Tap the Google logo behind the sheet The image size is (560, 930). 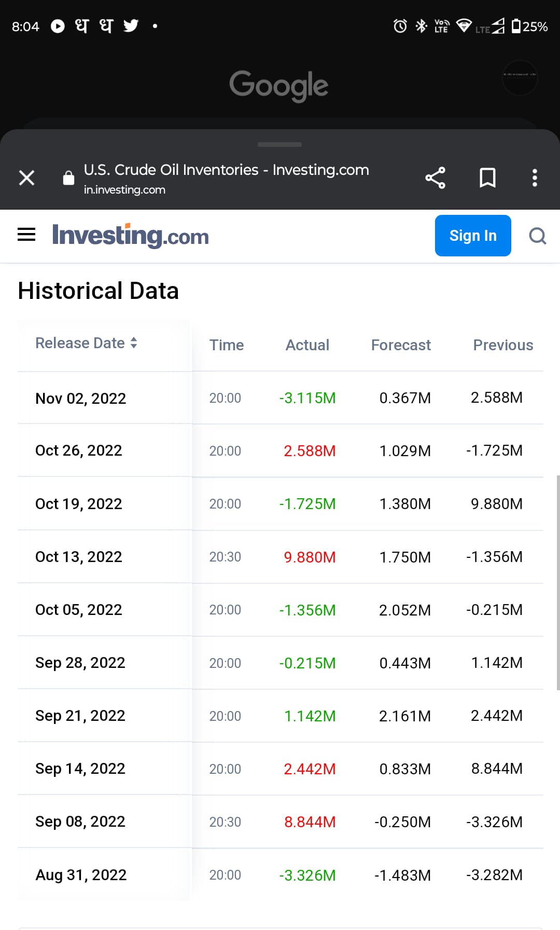pos(279,86)
